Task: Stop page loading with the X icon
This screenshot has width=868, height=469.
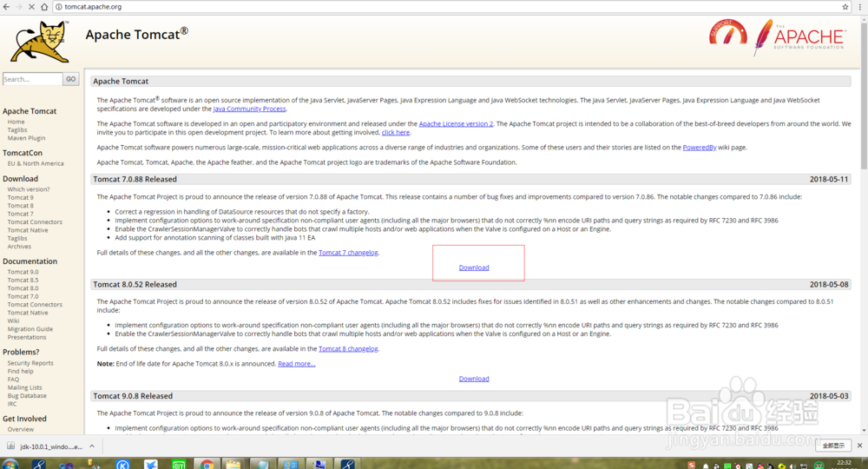Action: (x=31, y=7)
